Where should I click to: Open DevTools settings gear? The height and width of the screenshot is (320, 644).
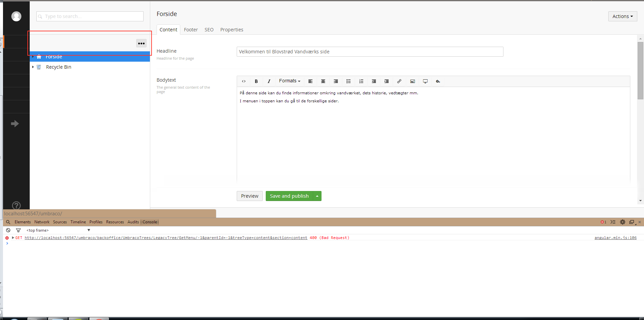coord(623,222)
